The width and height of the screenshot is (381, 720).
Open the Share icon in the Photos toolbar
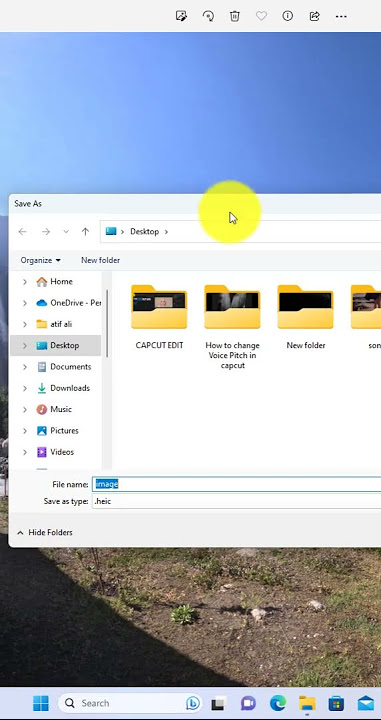[x=314, y=16]
